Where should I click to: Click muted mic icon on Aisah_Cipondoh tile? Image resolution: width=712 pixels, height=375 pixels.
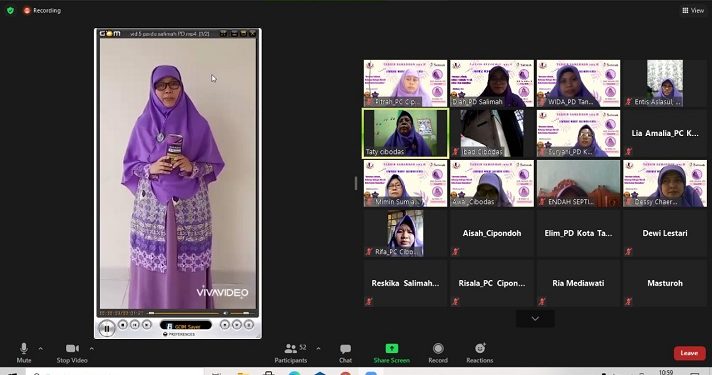(x=455, y=251)
